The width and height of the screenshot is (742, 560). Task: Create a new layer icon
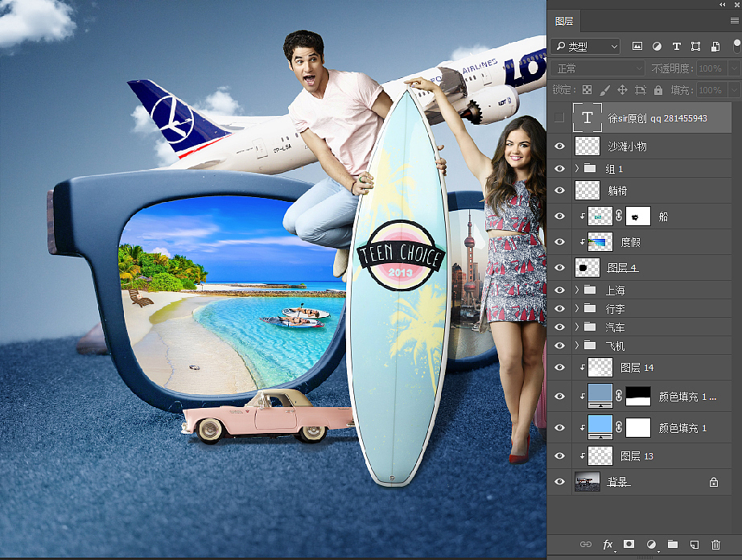click(695, 545)
